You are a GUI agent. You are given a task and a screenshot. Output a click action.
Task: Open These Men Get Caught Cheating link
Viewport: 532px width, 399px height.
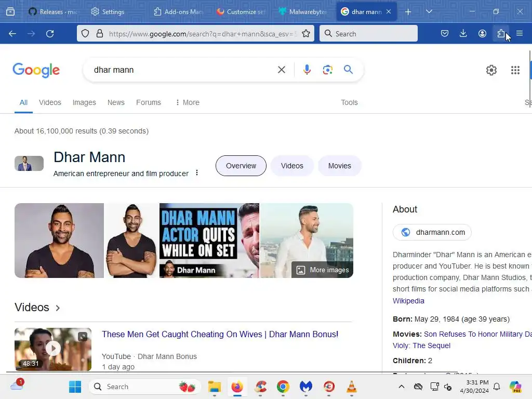(x=220, y=334)
